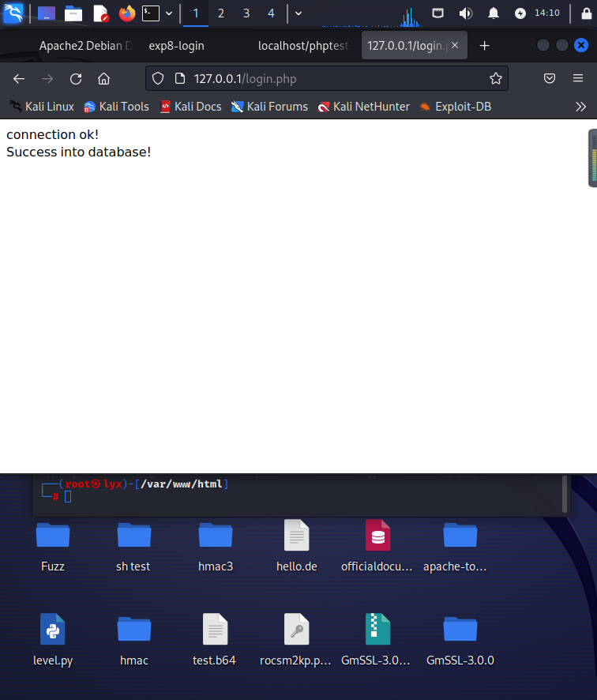Launch the terminal emulator panel icon

[x=151, y=13]
